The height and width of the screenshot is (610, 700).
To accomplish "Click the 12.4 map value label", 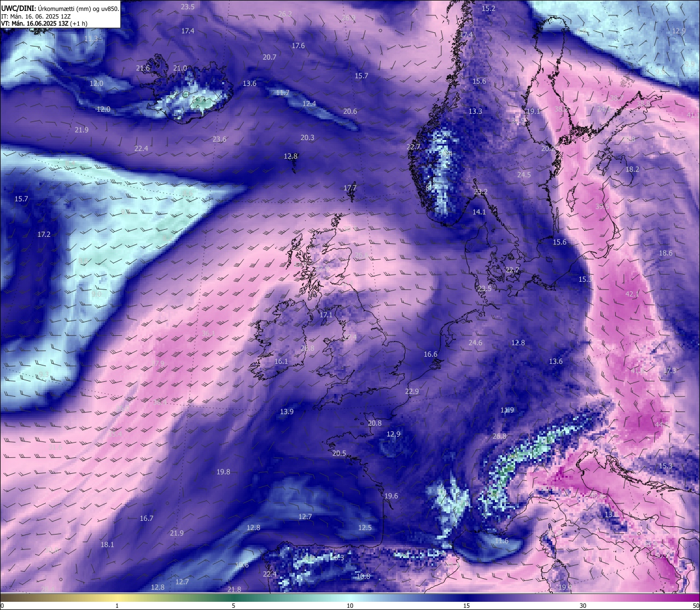I will tap(309, 104).
